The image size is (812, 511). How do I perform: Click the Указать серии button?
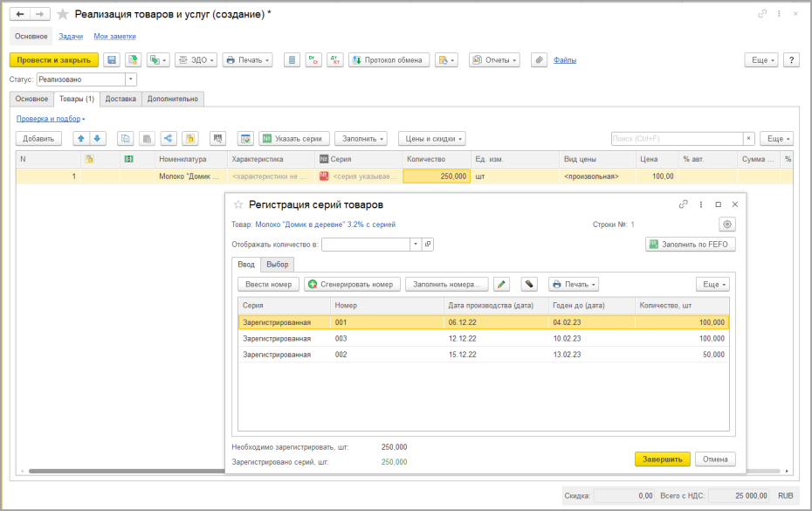[294, 138]
